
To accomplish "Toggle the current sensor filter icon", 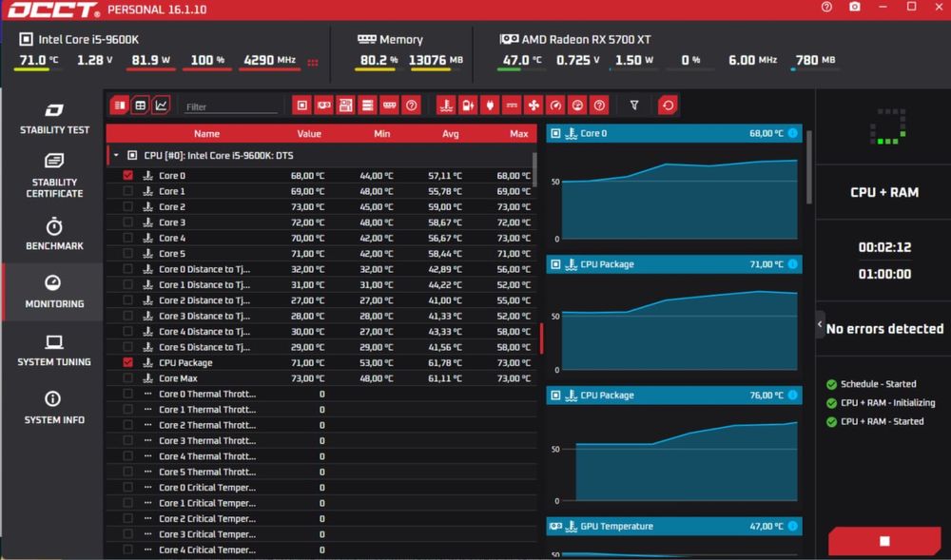I will 512,106.
